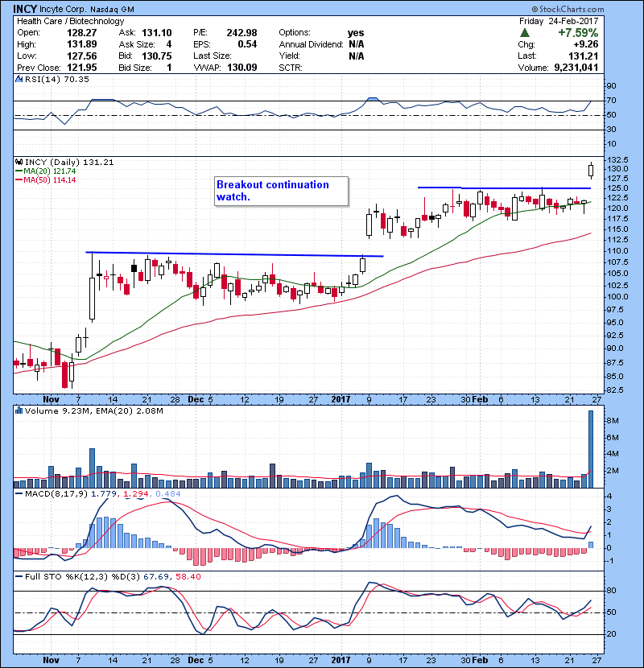Screen dimensions: 644x668
Task: Click the red MA(50) legend dash
Action: click(x=19, y=179)
